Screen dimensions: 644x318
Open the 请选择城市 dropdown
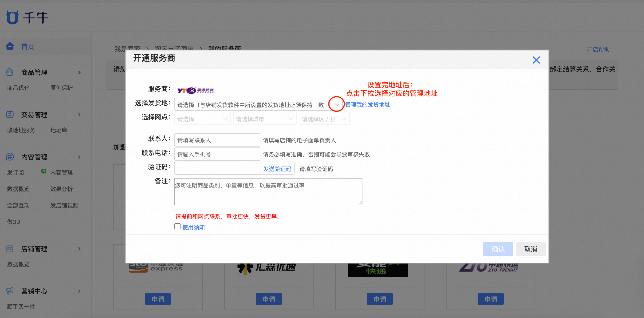[265, 119]
